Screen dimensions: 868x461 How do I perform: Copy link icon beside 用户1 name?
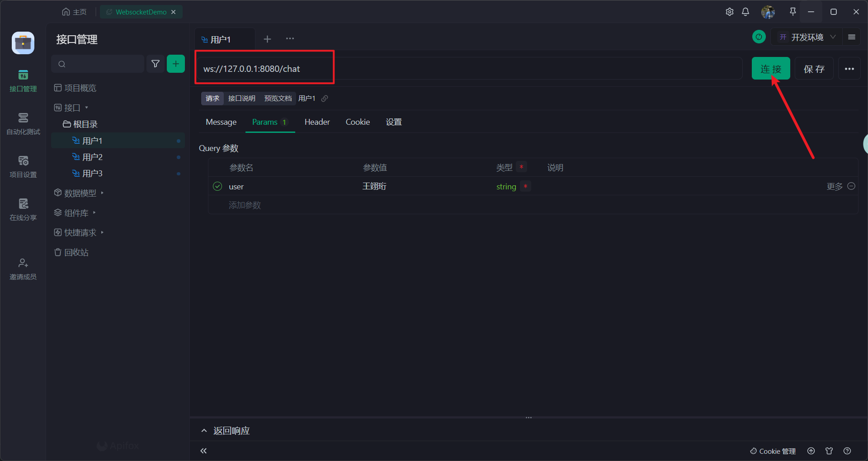[325, 99]
